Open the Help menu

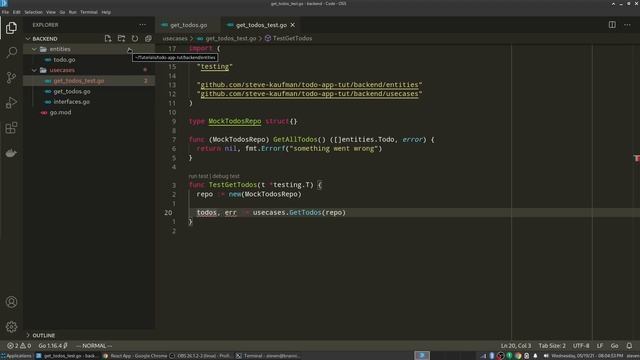coord(106,12)
